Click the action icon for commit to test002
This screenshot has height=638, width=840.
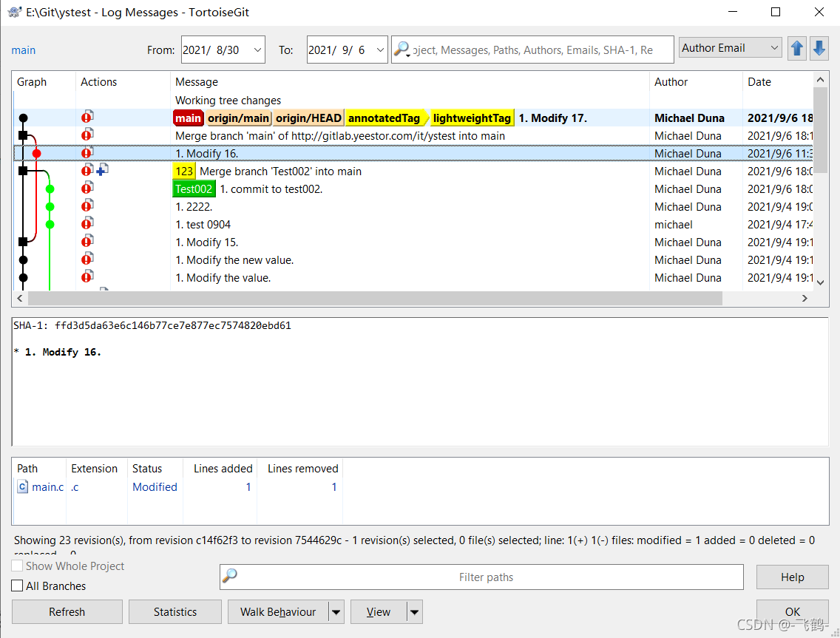click(87, 188)
